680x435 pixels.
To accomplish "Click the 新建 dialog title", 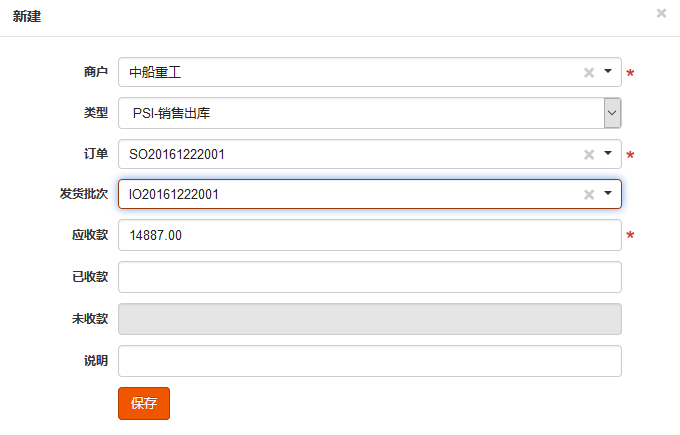I will pos(27,16).
